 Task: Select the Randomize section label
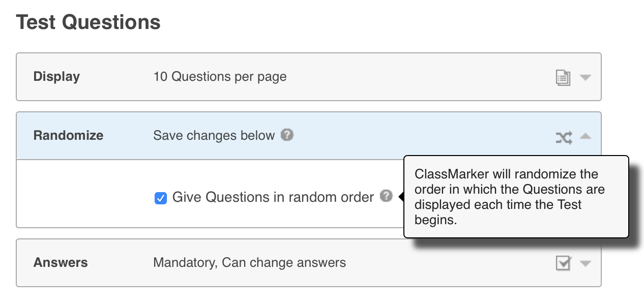68,136
